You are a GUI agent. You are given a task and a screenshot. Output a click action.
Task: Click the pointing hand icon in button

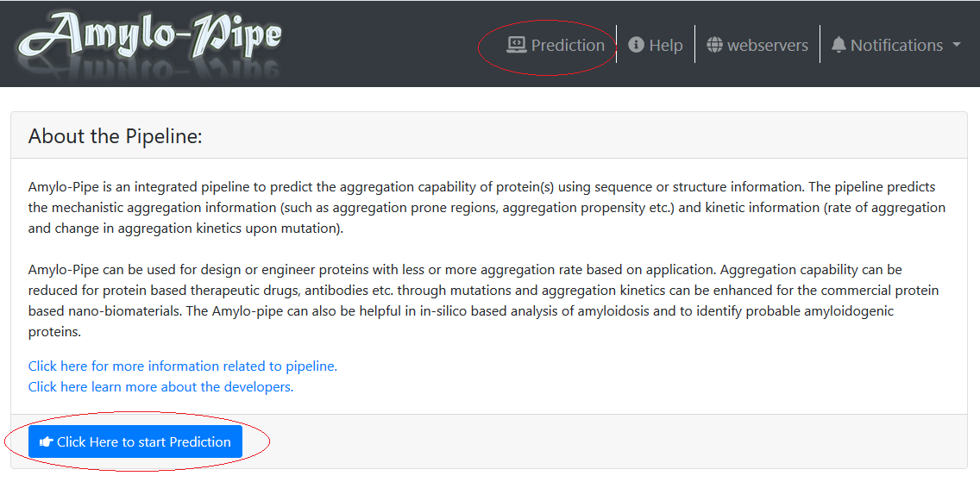pos(46,442)
